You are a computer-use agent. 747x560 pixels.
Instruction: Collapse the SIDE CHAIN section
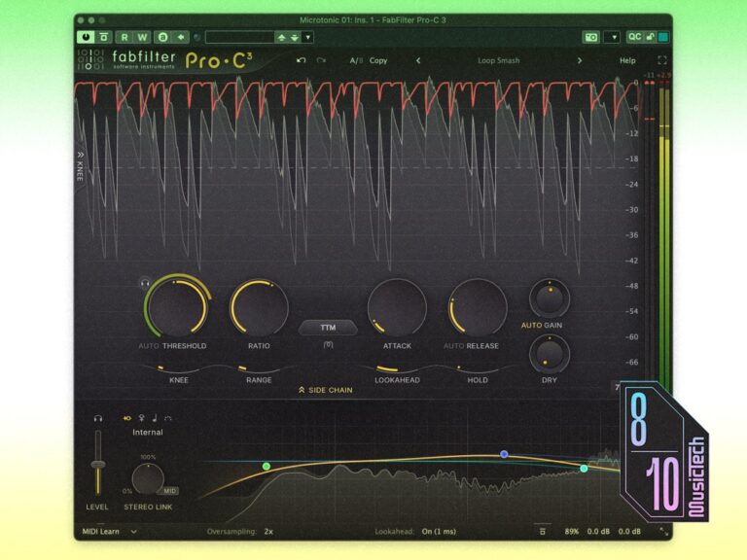click(x=326, y=390)
